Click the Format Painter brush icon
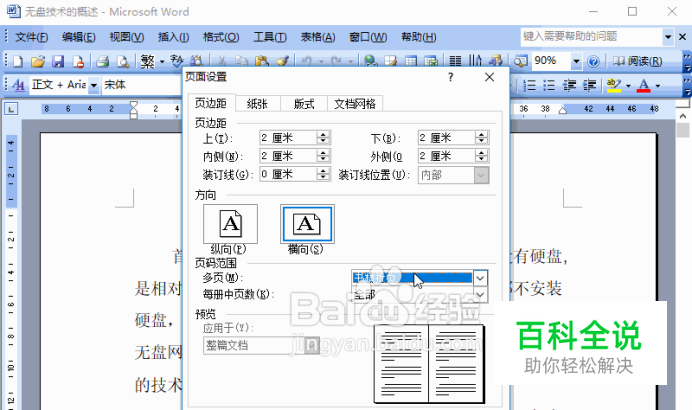This screenshot has width=692, height=410. click(x=282, y=61)
